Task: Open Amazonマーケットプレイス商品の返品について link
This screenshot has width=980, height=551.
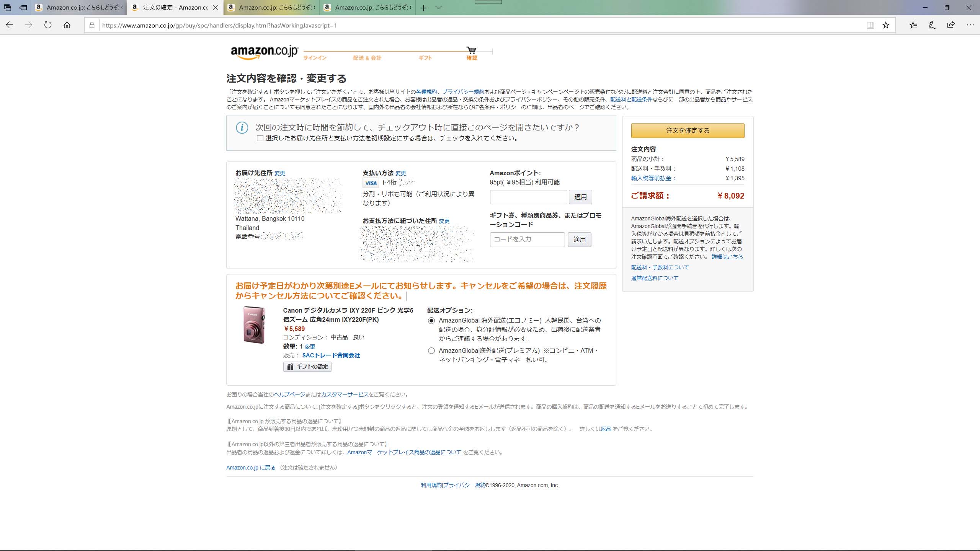Action: [x=404, y=452]
